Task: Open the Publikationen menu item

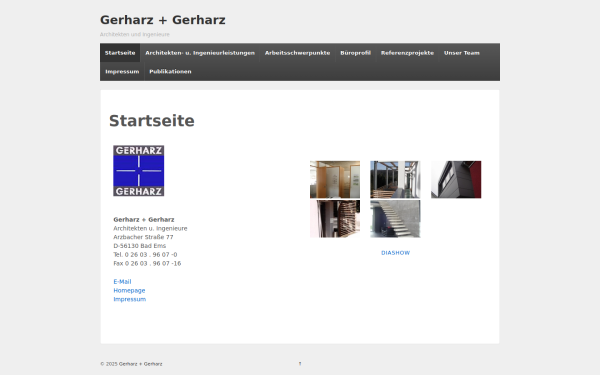Action: pyautogui.click(x=170, y=72)
